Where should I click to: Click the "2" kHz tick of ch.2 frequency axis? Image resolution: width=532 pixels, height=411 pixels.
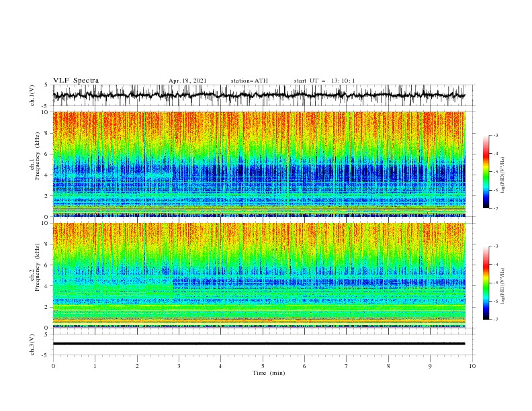coord(47,307)
